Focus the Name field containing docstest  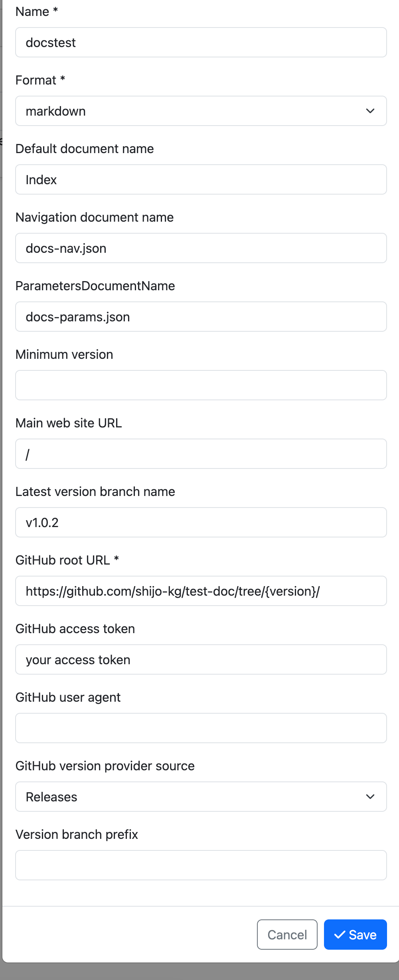click(x=201, y=42)
